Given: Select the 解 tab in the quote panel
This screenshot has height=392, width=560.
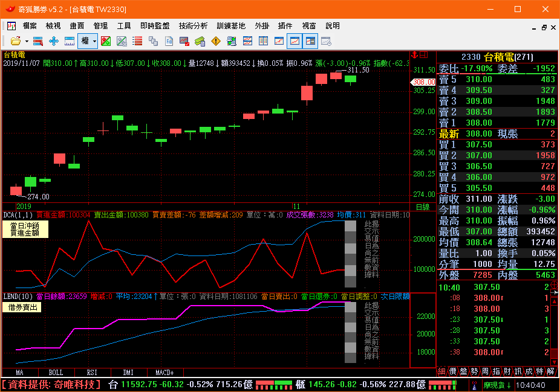Looking at the screenshot, I should point(551,371).
